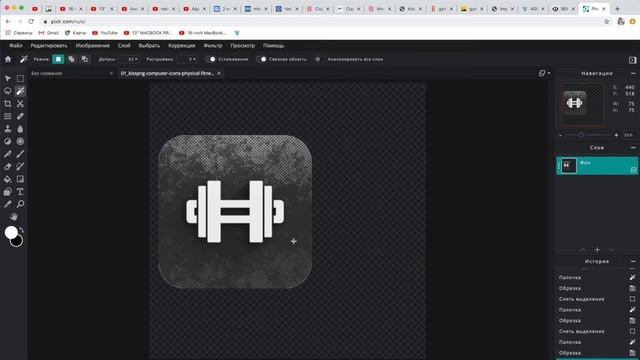Select the Hand pan tool

[14, 217]
